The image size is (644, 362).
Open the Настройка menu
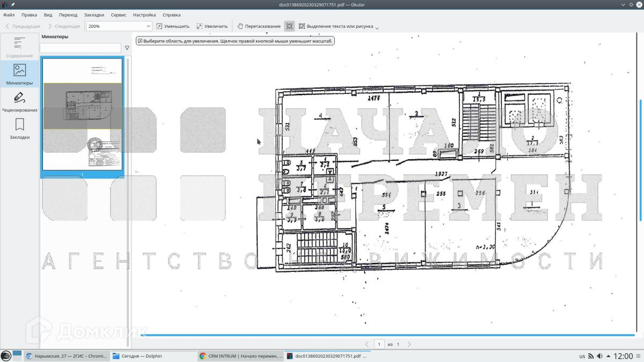(x=144, y=15)
